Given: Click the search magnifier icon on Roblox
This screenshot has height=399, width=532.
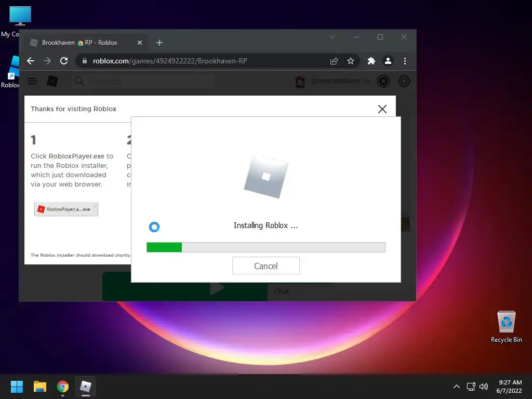Looking at the screenshot, I should (79, 81).
